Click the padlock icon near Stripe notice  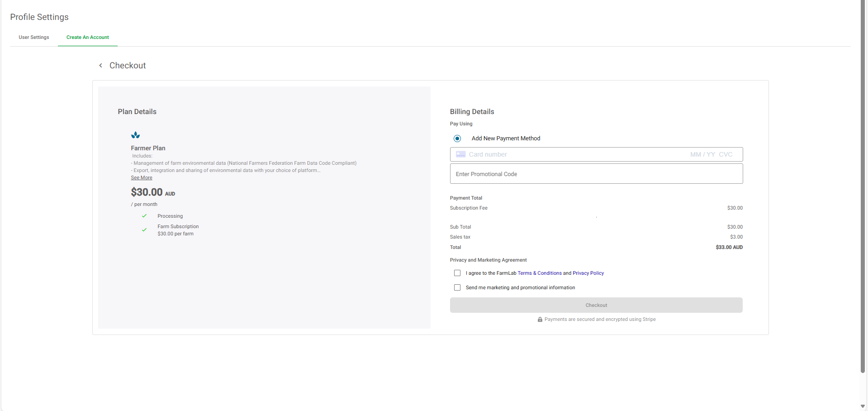tap(540, 320)
